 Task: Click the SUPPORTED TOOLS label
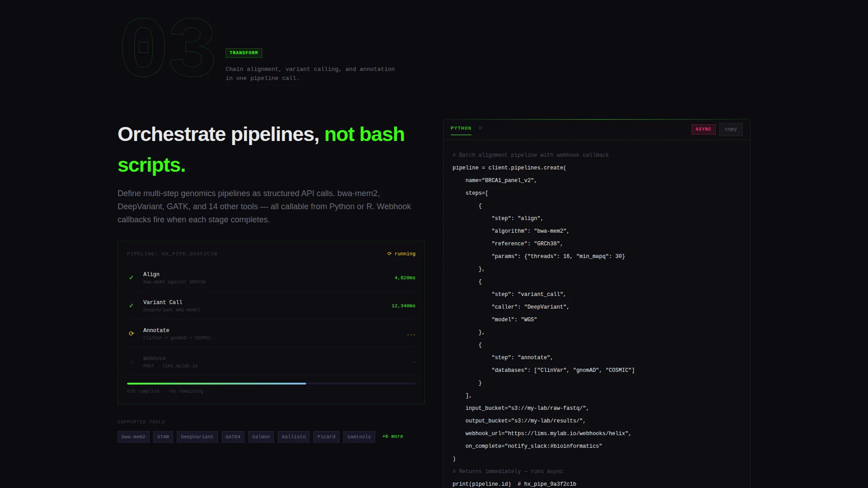141,422
